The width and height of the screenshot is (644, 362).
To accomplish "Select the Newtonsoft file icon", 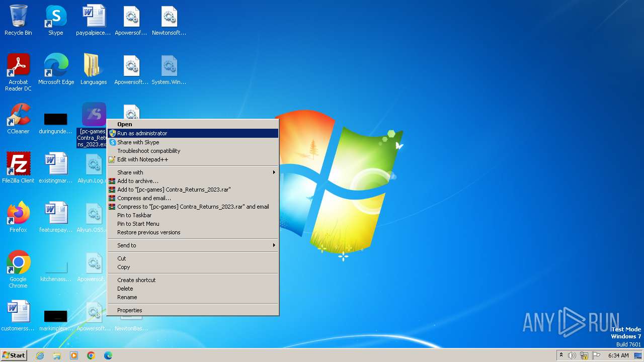I will click(169, 20).
